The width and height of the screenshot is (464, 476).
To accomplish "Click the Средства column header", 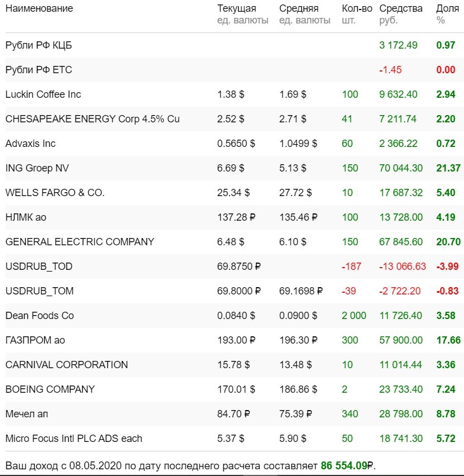I will coord(401,8).
